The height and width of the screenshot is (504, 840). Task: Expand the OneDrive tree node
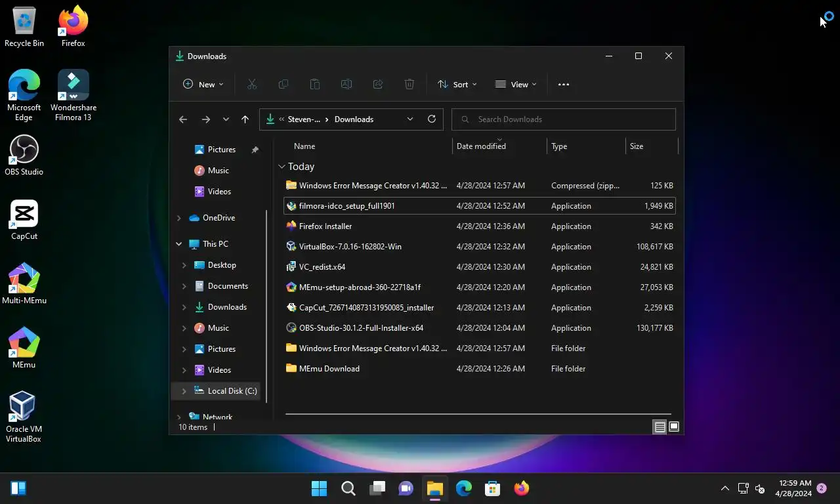coord(179,218)
